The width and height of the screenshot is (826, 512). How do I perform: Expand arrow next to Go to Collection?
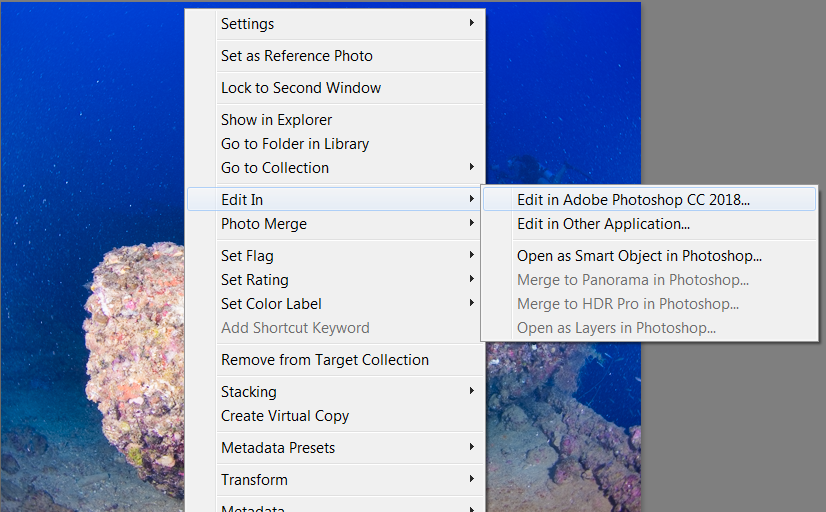coord(471,166)
